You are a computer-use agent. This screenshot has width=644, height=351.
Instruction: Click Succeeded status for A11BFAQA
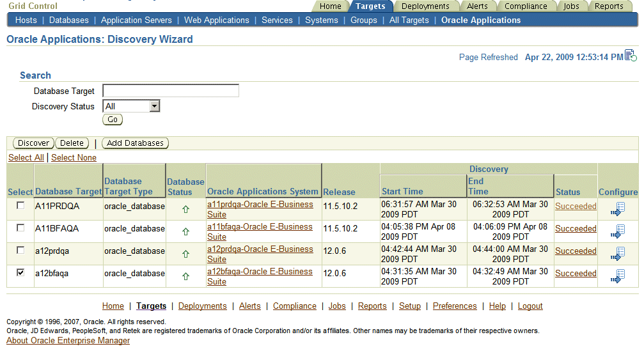click(x=576, y=229)
